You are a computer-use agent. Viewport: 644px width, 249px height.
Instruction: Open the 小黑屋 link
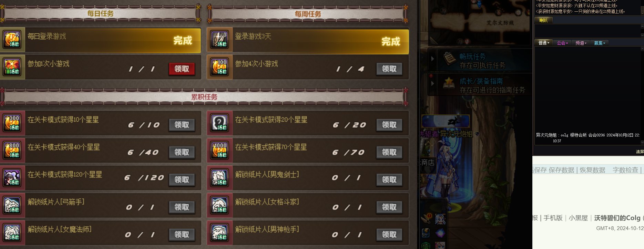click(x=578, y=218)
